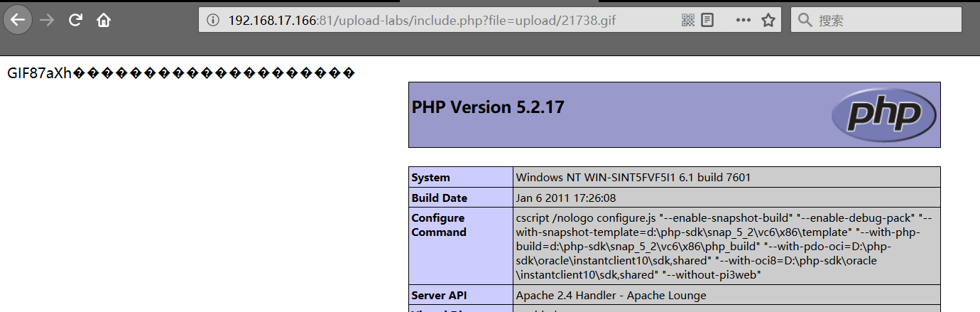Viewport: 980px width, 312px height.
Task: Focus the 搜索 search field
Action: coord(881,20)
